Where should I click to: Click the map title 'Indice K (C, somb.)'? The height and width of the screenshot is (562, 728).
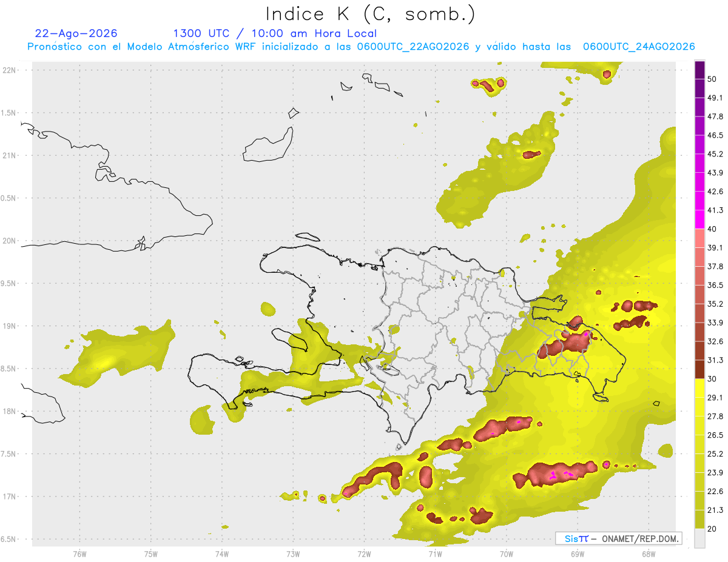pyautogui.click(x=371, y=14)
